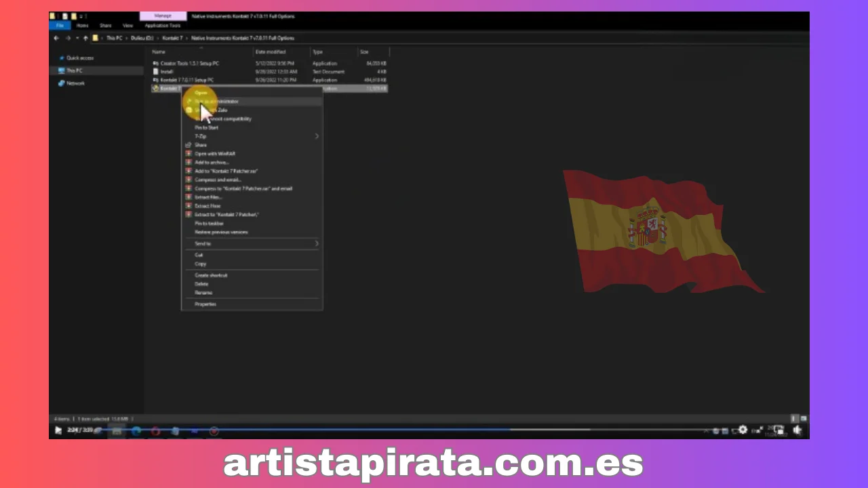Choose Pin to Start
This screenshot has width=868, height=488.
[x=252, y=127]
